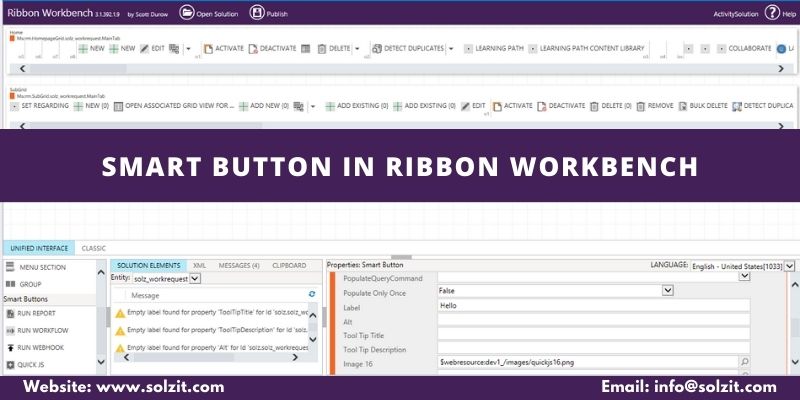The height and width of the screenshot is (400, 800).
Task: Click ACTIVATE in the SubGrid ribbon
Action: pos(513,106)
